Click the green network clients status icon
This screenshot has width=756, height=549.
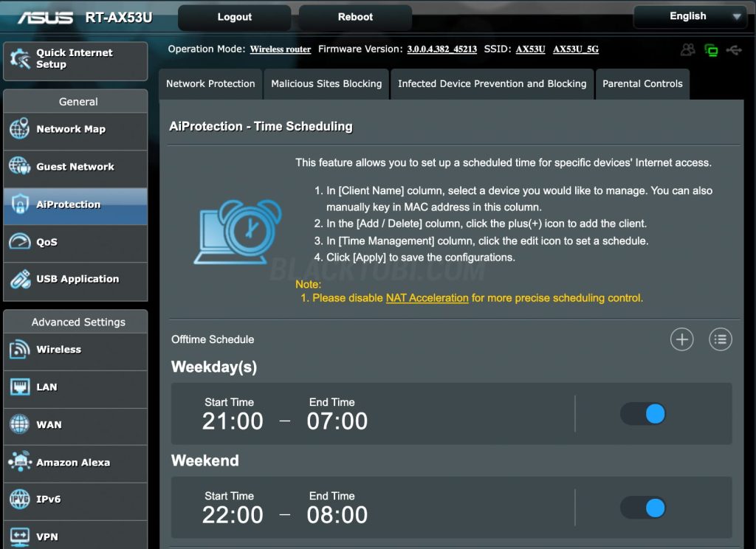click(711, 49)
